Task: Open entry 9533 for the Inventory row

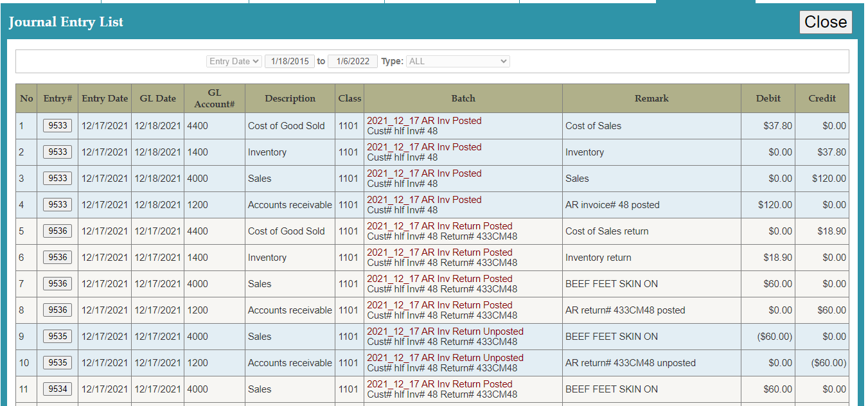Action: [58, 152]
